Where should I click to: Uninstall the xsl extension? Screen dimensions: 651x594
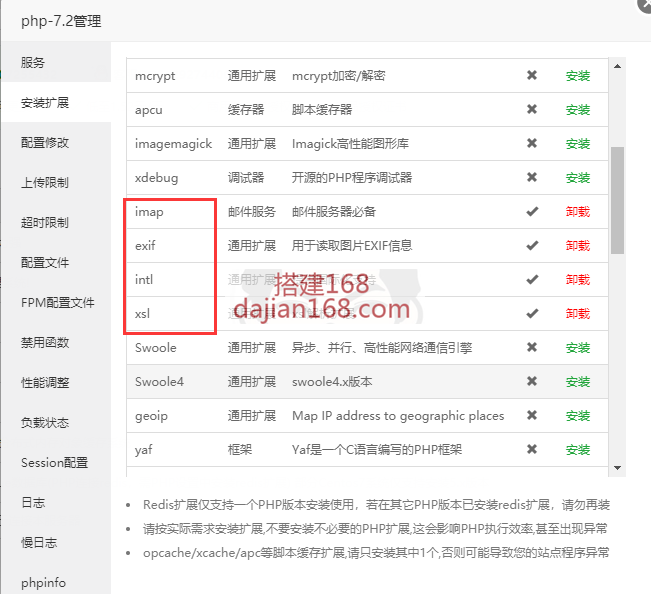pyautogui.click(x=578, y=314)
